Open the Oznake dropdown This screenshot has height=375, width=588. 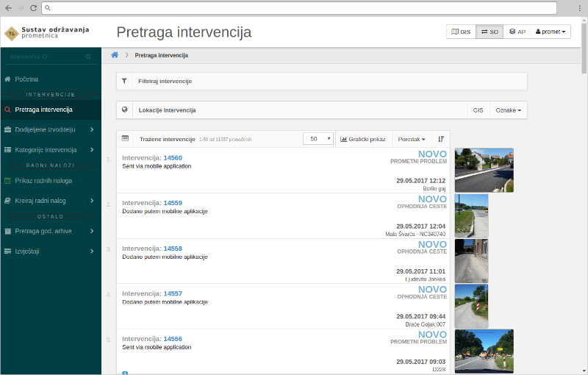[508, 110]
